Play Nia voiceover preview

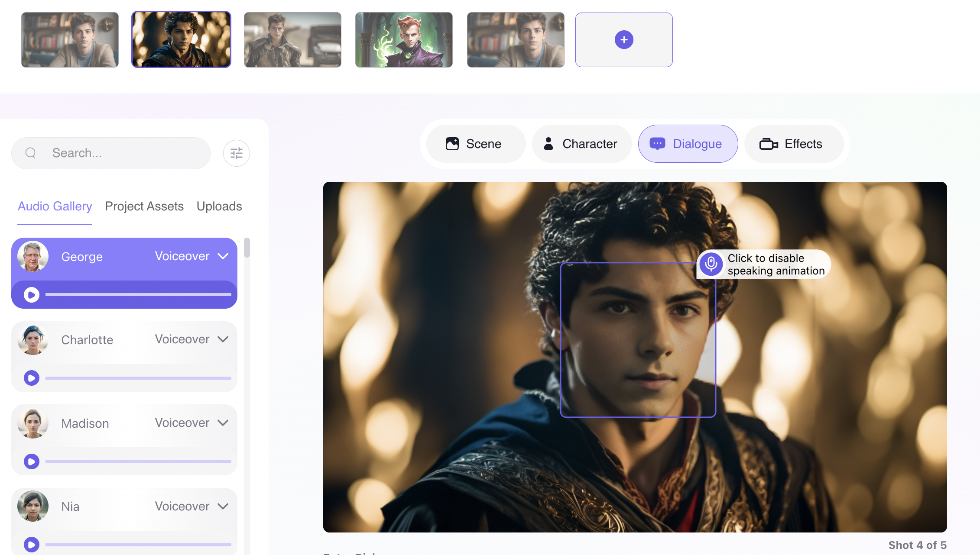pos(31,544)
